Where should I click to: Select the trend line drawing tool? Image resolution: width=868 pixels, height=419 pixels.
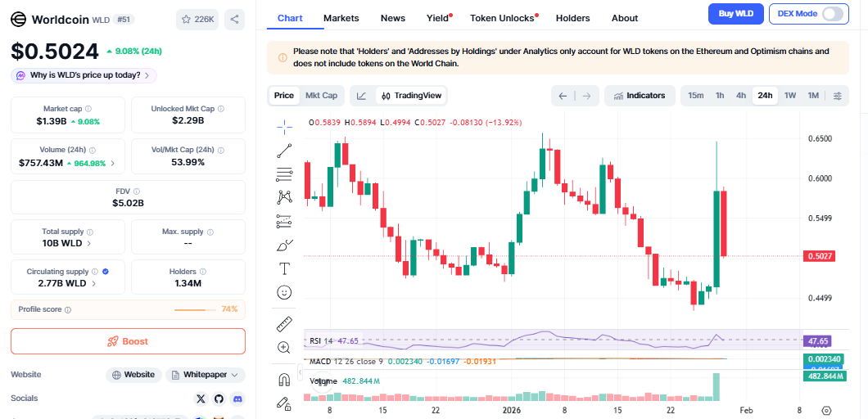[x=284, y=150]
